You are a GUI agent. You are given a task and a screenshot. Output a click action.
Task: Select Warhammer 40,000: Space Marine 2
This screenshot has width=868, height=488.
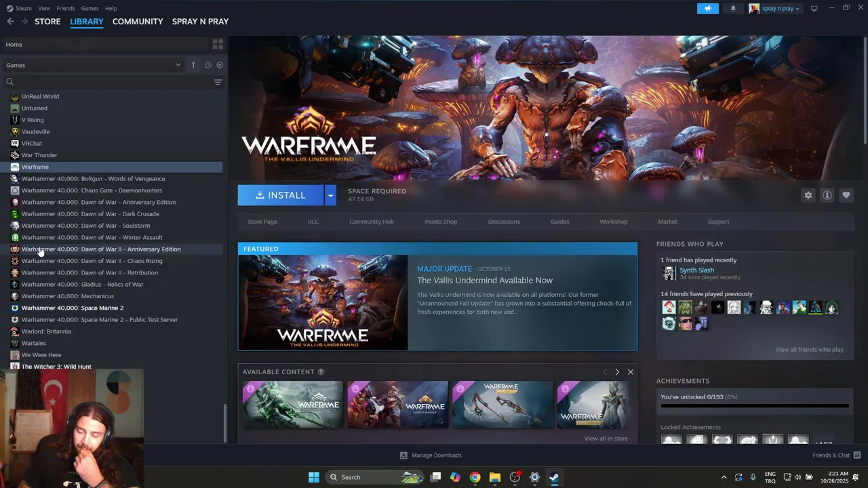72,308
